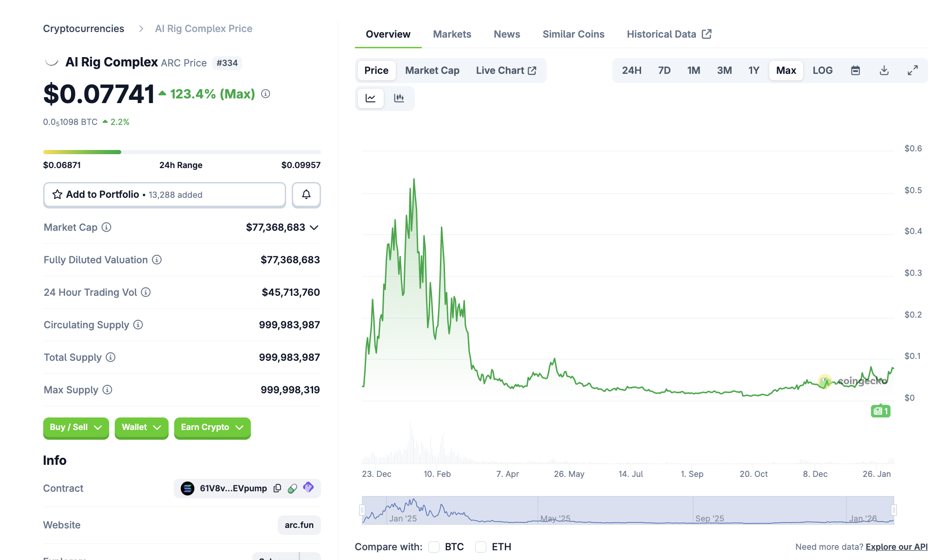Viewport: 943px width, 560px height.
Task: Expand chart to fullscreen
Action: pos(912,71)
